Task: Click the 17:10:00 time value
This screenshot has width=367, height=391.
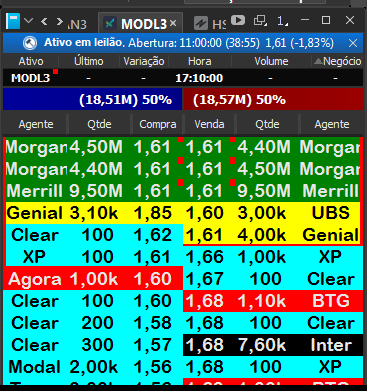Action: click(199, 78)
